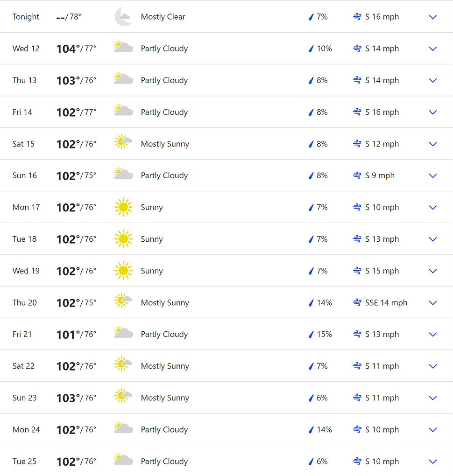Click the partly cloudy icon for Wed 12
Screen dimensions: 453x476
coord(123,48)
